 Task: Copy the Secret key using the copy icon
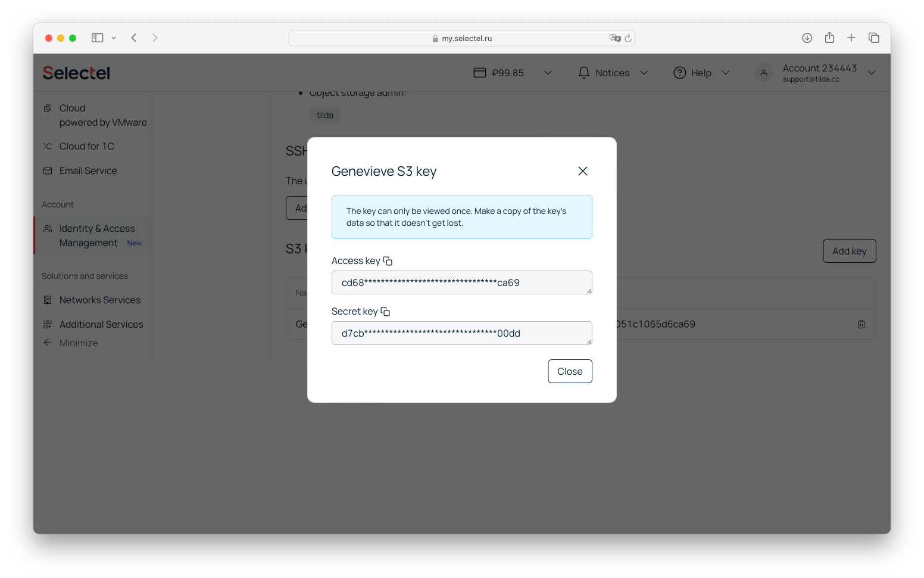click(385, 310)
